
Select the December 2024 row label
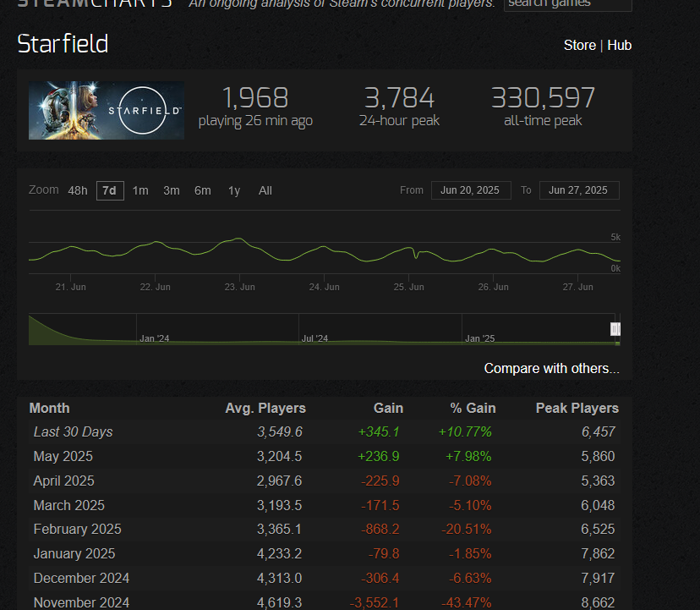81,578
